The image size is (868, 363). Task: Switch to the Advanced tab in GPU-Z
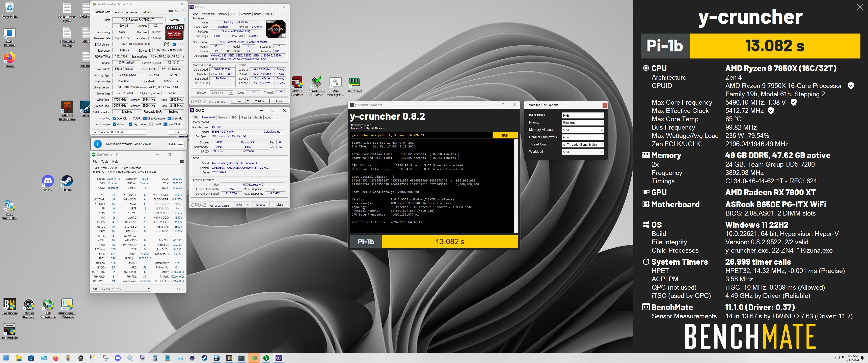point(132,12)
